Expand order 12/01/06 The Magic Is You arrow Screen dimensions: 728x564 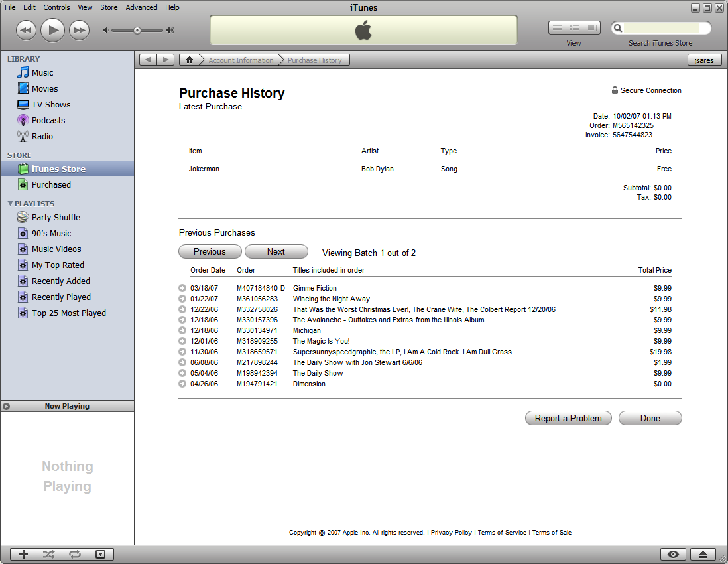[x=182, y=342]
